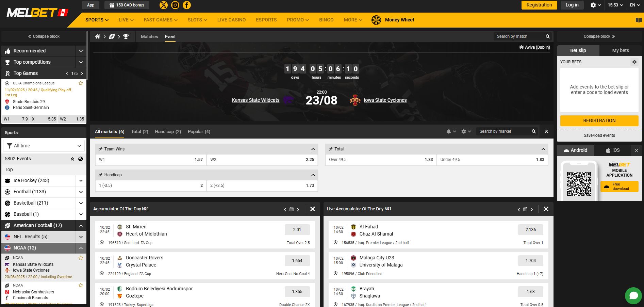Open the All time filter dropdown
This screenshot has height=307, width=644.
(44, 146)
